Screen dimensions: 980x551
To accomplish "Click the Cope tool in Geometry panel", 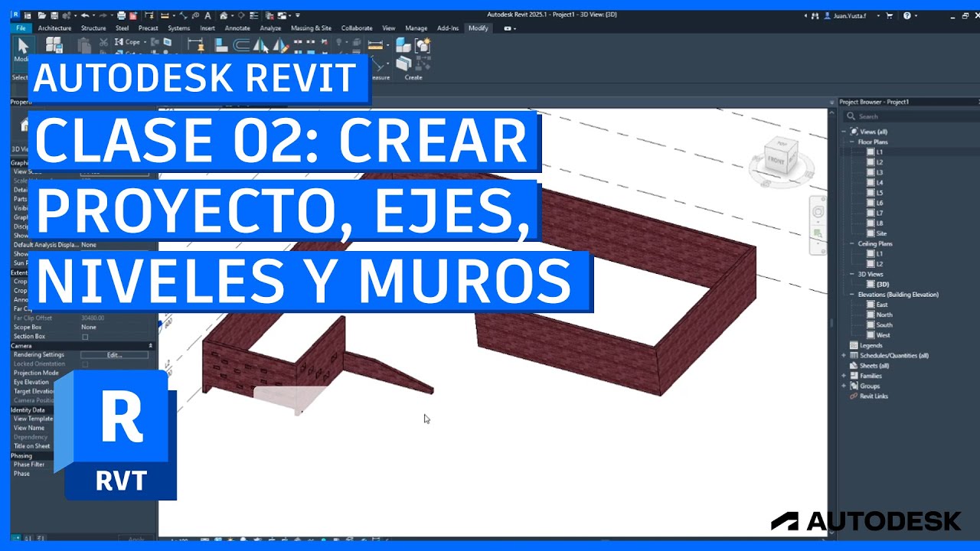I will pos(126,42).
